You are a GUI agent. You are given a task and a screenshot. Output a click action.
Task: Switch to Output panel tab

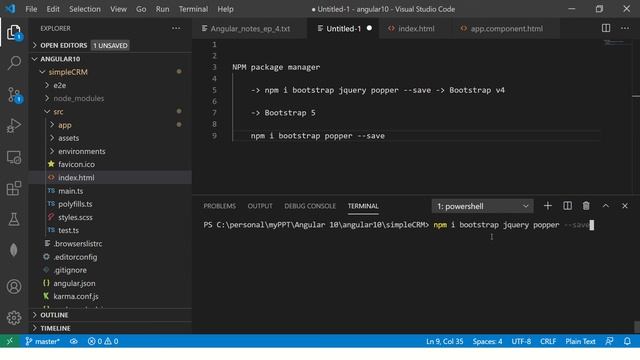260,206
